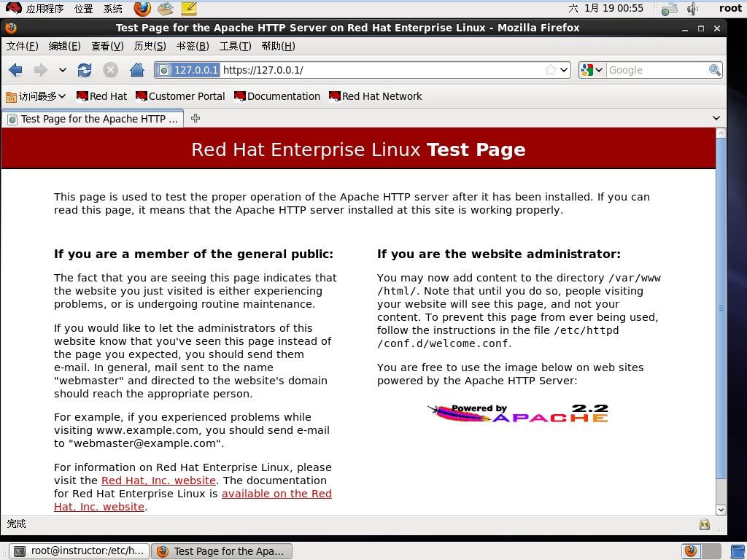
Task: Open the back/forward history dropdown arrow
Action: point(63,70)
